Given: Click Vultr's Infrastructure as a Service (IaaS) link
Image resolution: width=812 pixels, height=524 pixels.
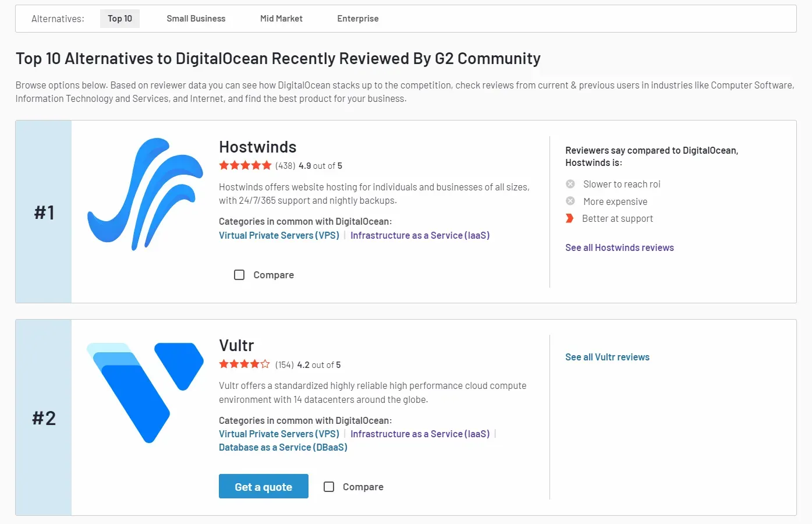Looking at the screenshot, I should (420, 434).
